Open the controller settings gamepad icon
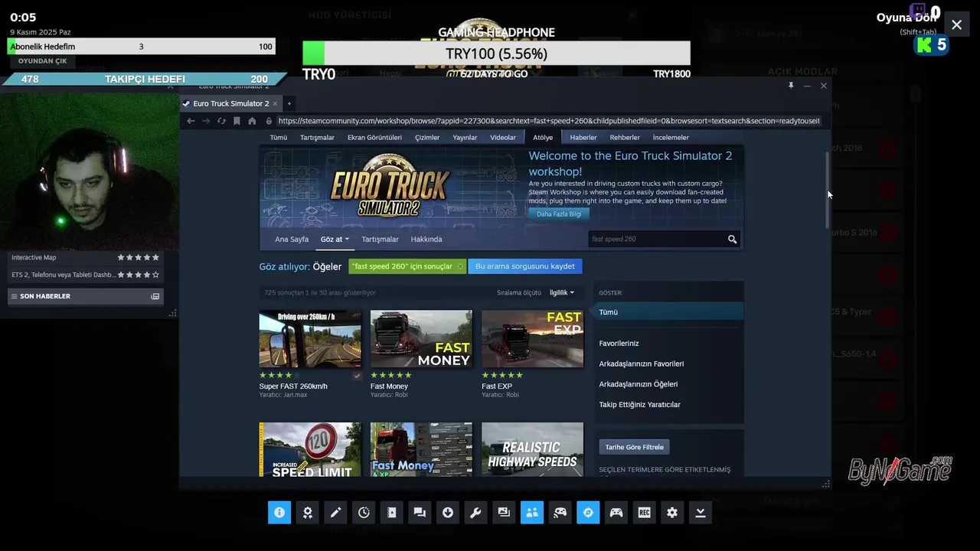 pos(616,513)
